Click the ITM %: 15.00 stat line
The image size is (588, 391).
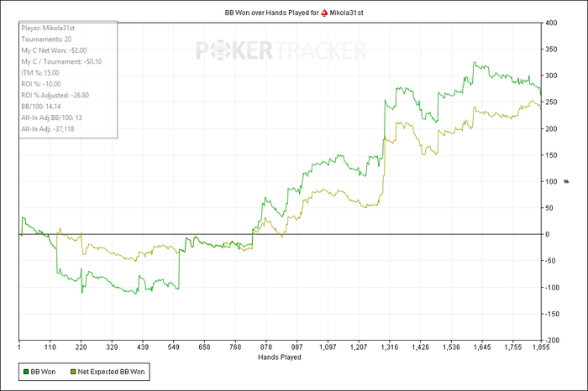(x=40, y=73)
